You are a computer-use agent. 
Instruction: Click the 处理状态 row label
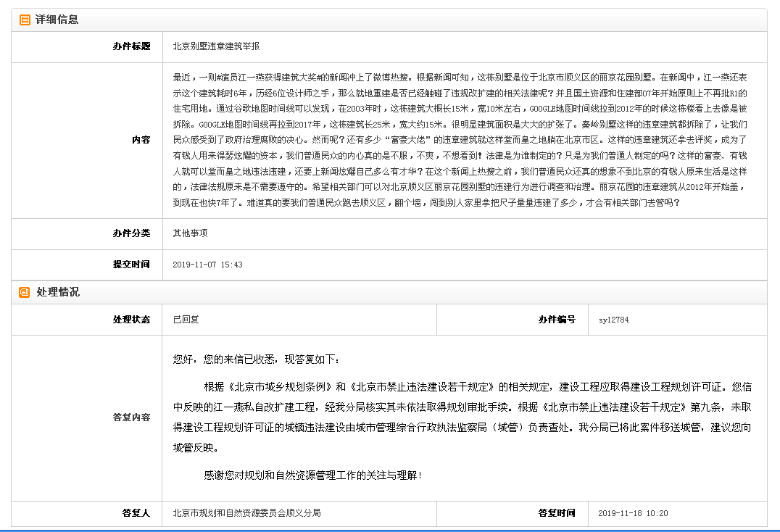[131, 320]
